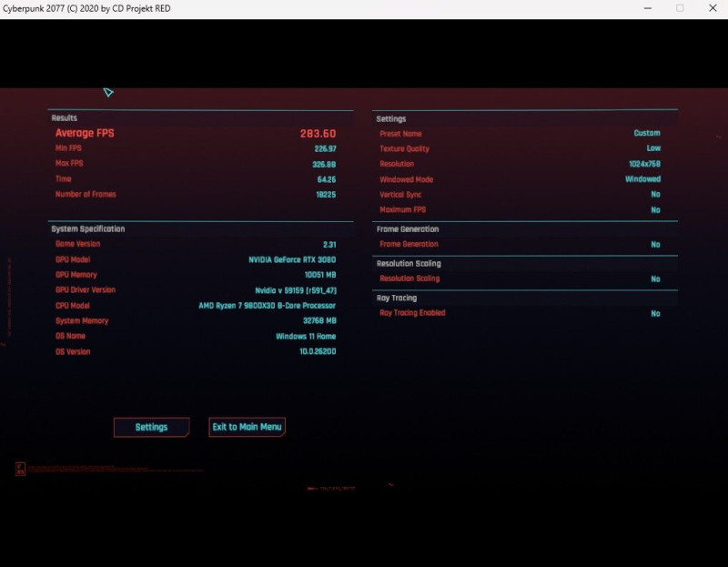Click the Vertical Sync label
Screen dimensions: 728x567
click(x=400, y=195)
